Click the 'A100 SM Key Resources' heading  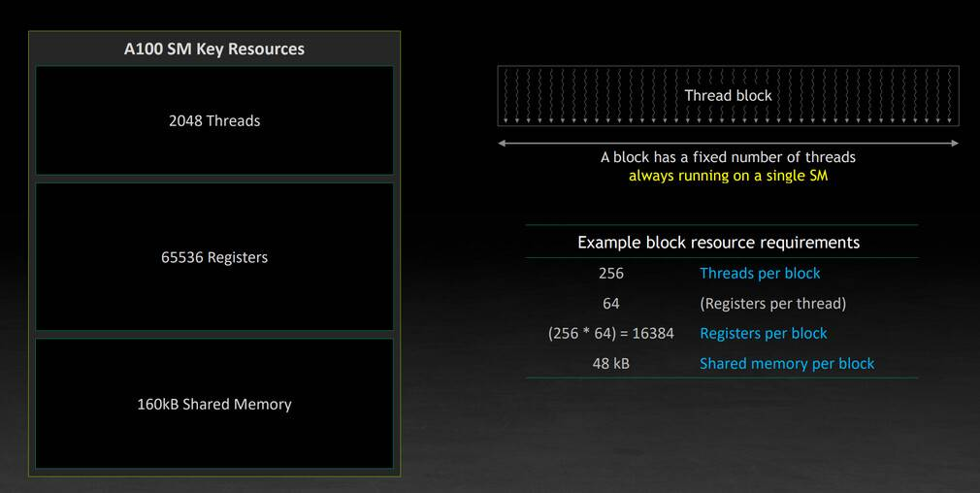pos(214,49)
